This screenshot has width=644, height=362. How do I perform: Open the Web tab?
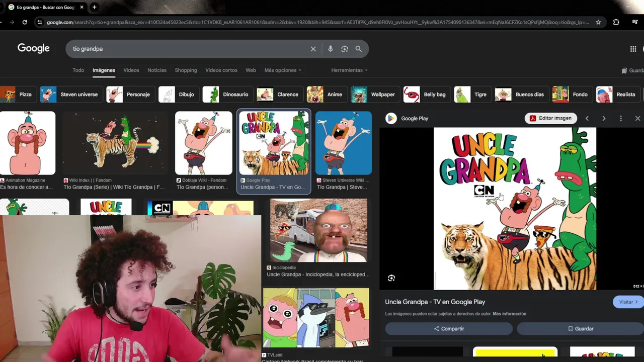pos(251,70)
